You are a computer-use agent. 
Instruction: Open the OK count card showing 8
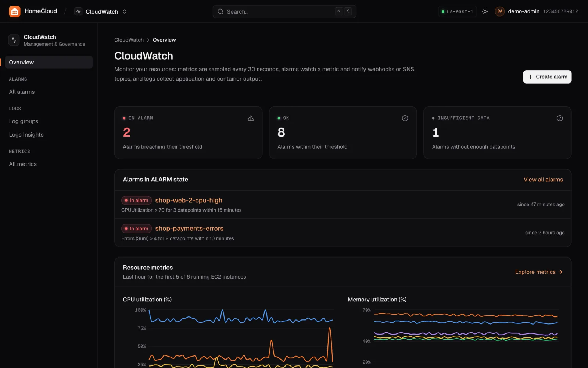coord(343,133)
